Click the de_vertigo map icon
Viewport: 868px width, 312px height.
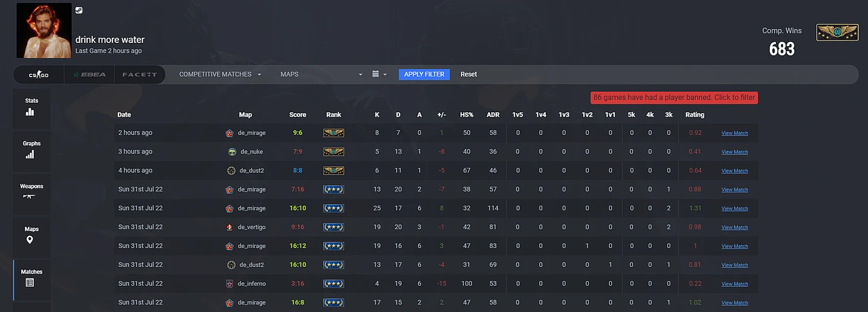coord(229,227)
